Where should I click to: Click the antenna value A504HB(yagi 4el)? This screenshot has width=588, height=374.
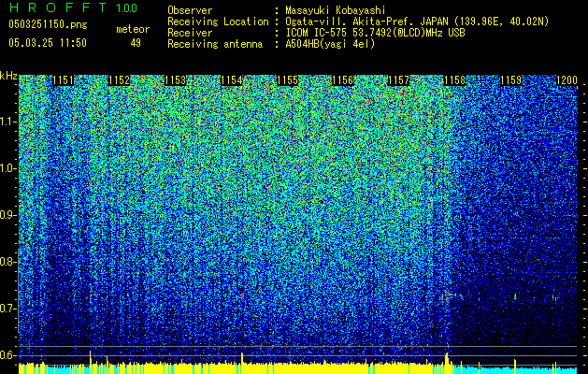tap(330, 44)
